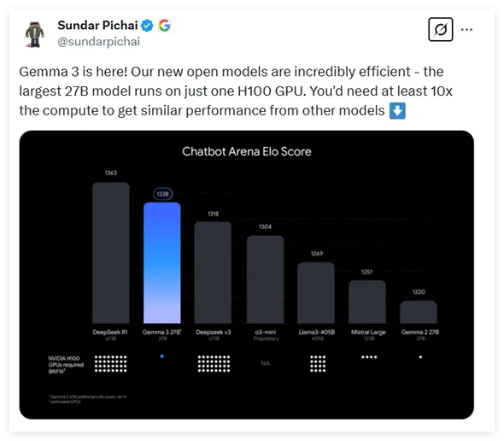Screen dimensions: 504x441
Task: Click the circled 1338 score label
Action: (x=162, y=194)
